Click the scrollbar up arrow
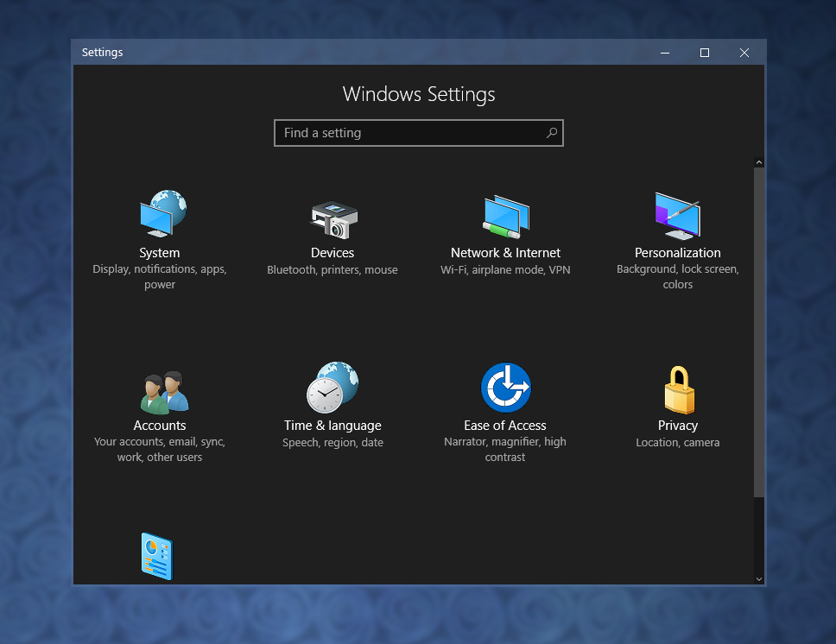 coord(759,161)
